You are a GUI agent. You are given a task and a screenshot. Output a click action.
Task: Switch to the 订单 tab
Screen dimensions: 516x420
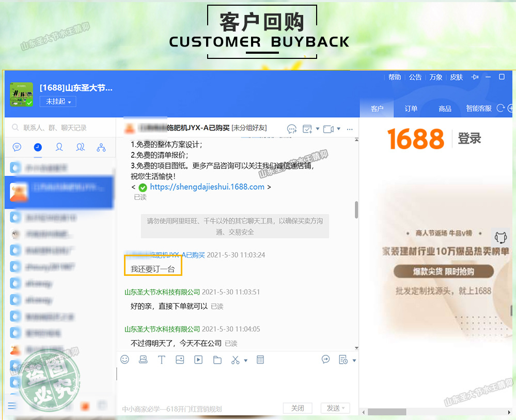pyautogui.click(x=411, y=108)
